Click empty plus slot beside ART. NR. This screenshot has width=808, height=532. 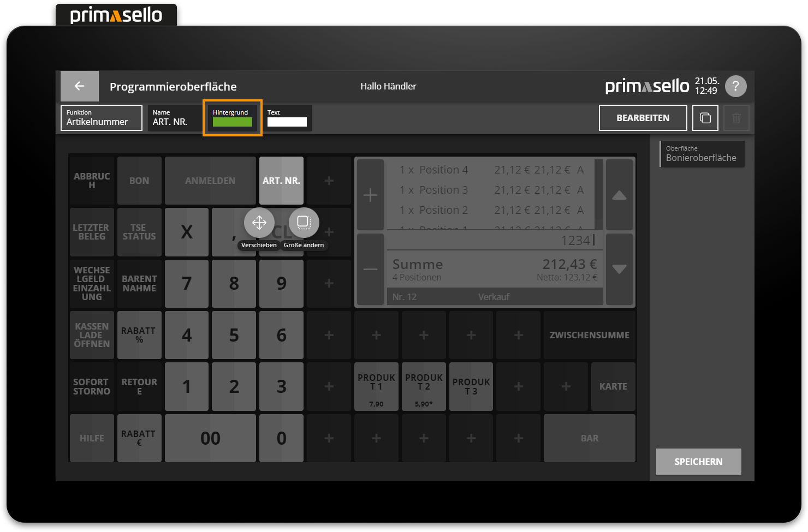pyautogui.click(x=329, y=181)
